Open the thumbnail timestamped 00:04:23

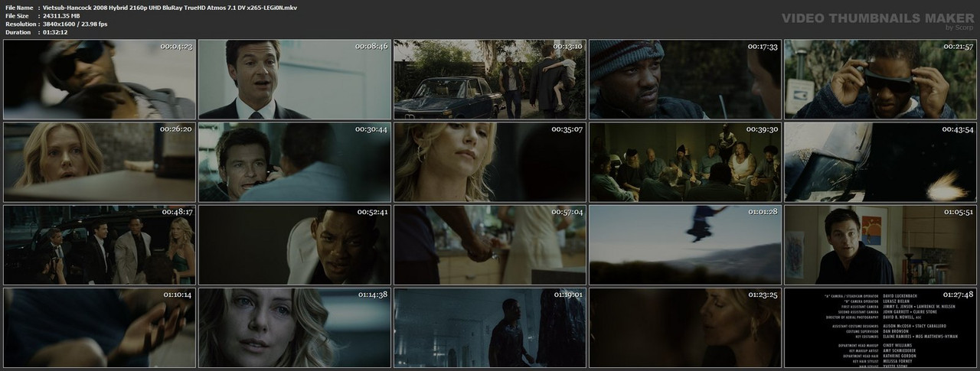99,80
